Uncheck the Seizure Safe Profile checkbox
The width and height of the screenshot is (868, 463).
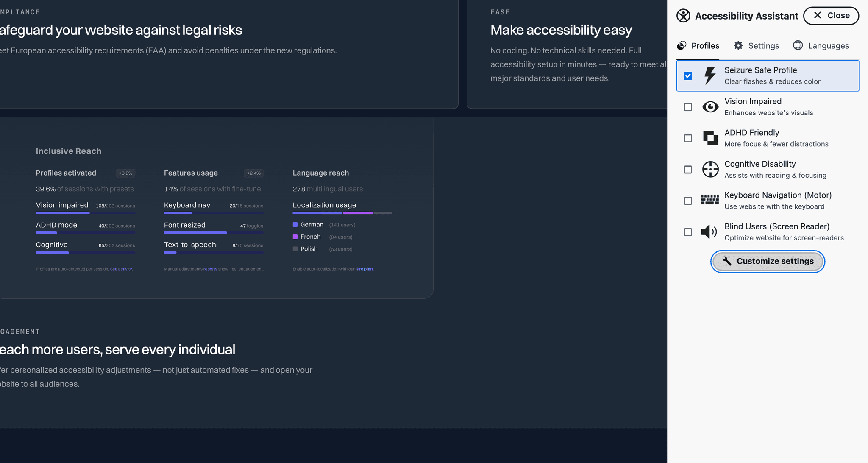click(x=688, y=75)
